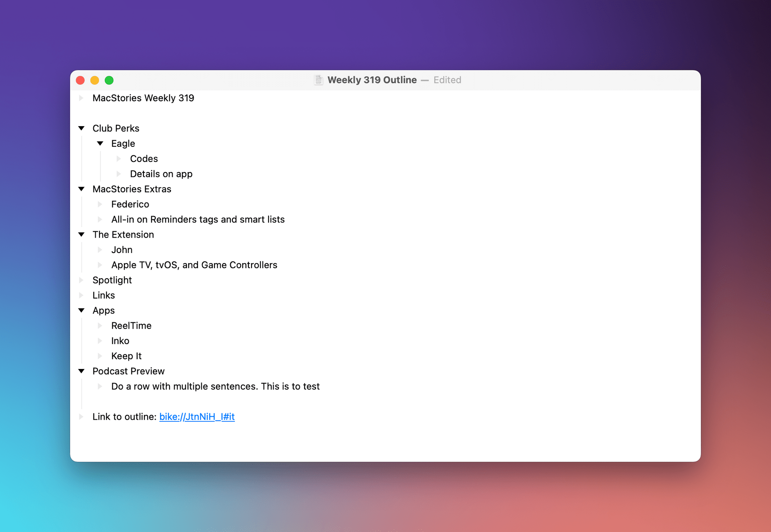
Task: Click the triangle beside Keep It
Action: point(100,356)
